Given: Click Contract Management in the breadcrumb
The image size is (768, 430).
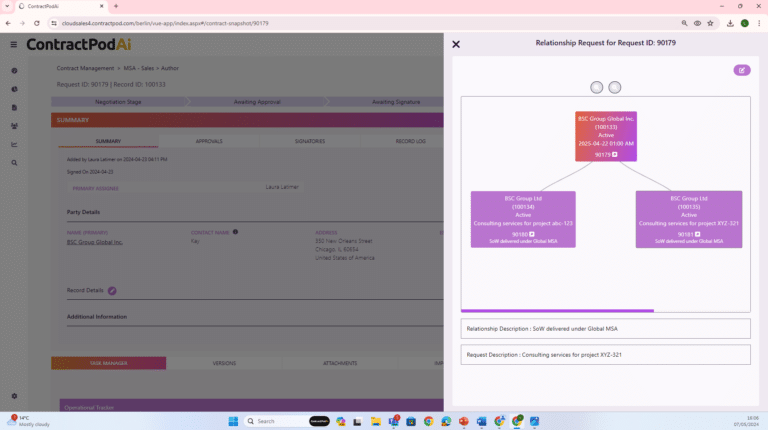Looking at the screenshot, I should pos(85,68).
